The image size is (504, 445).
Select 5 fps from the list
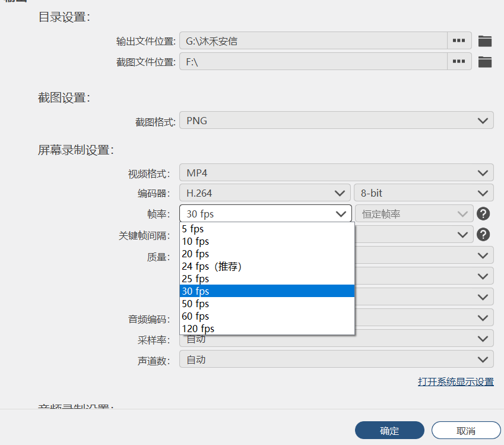[267, 229]
